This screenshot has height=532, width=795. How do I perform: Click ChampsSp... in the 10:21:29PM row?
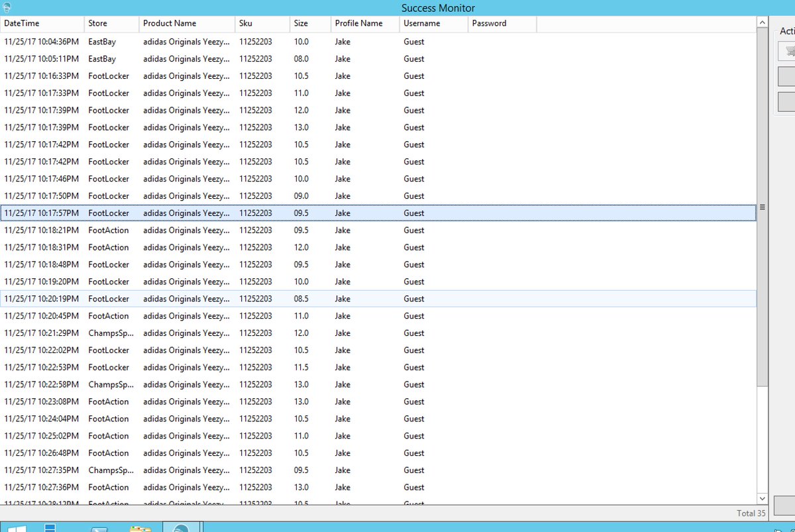tap(111, 333)
